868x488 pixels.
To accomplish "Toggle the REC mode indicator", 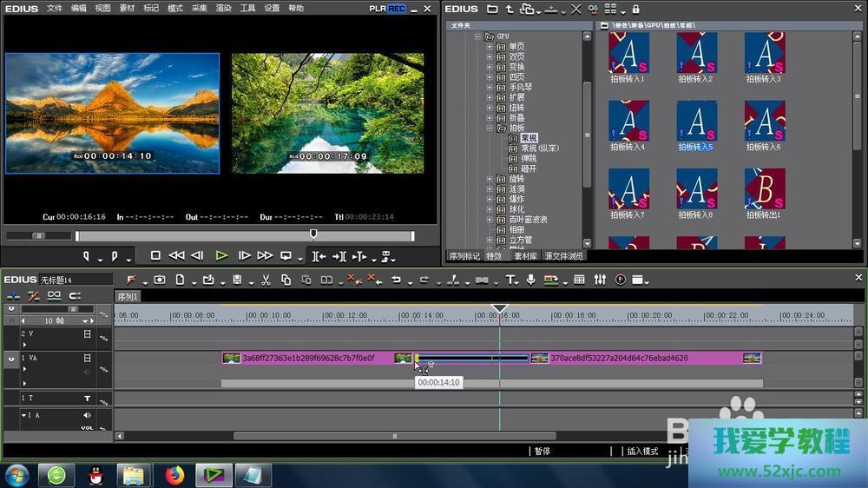I will pyautogui.click(x=397, y=9).
